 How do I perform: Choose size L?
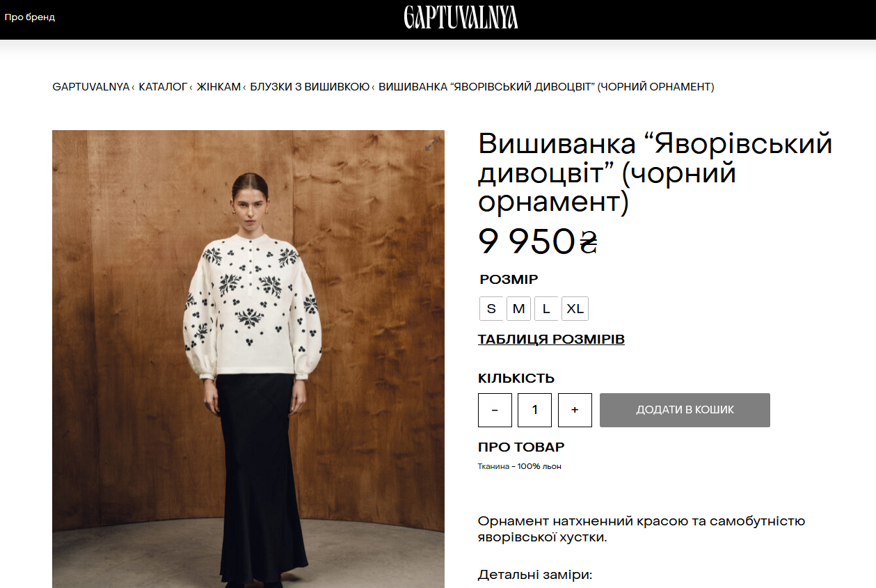click(546, 308)
